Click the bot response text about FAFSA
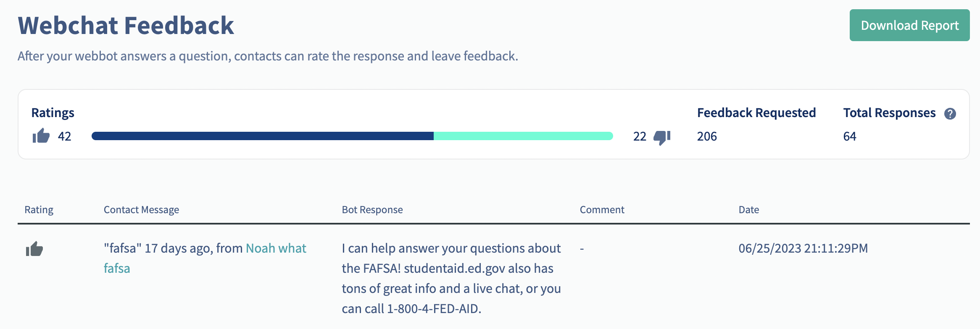The image size is (980, 329). [x=451, y=278]
